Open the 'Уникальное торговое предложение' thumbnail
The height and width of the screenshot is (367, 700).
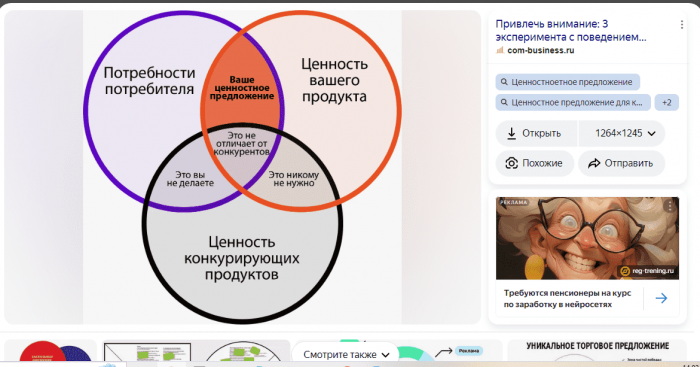pos(597,350)
